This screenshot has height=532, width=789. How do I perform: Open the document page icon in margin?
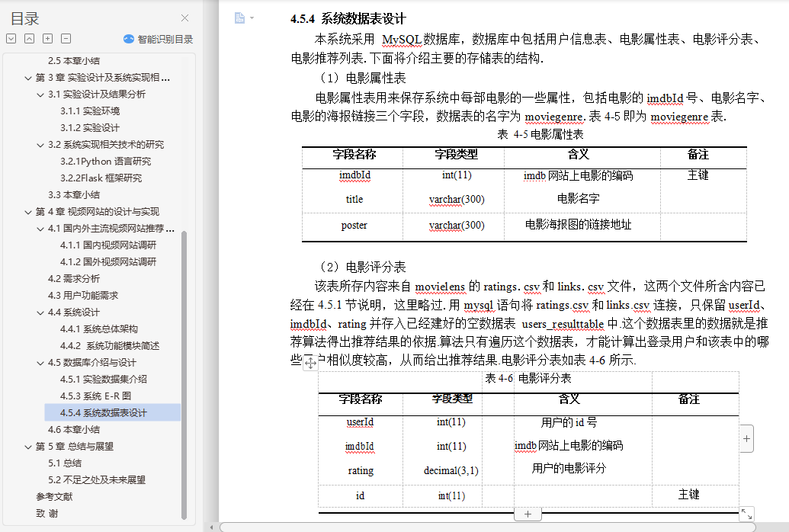[x=239, y=18]
